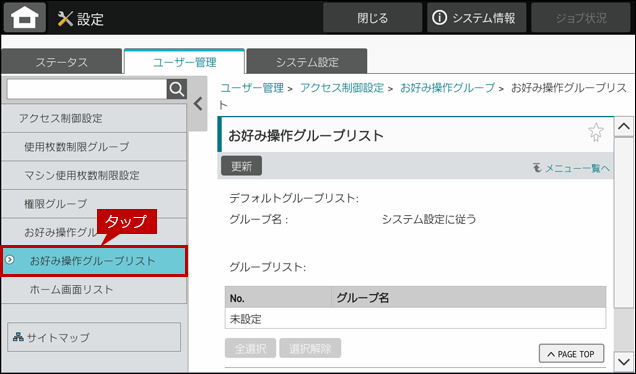Add page to favorites with star icon

point(595,133)
